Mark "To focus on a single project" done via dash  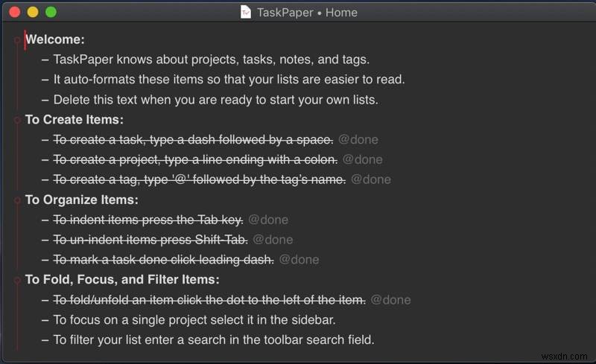(45, 320)
